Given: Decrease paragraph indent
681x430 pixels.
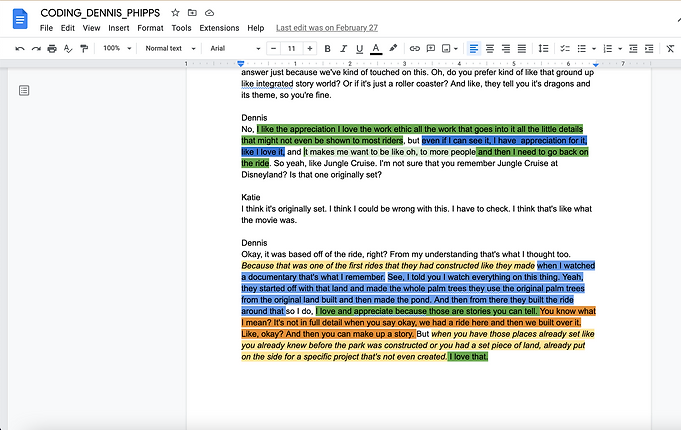Looking at the screenshot, I should [633, 49].
